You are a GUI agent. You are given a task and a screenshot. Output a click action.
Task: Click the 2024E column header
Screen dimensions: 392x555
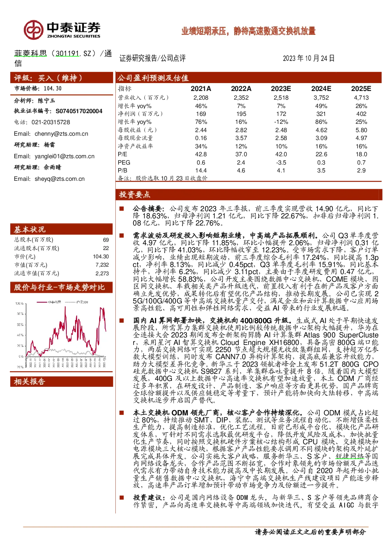321,89
